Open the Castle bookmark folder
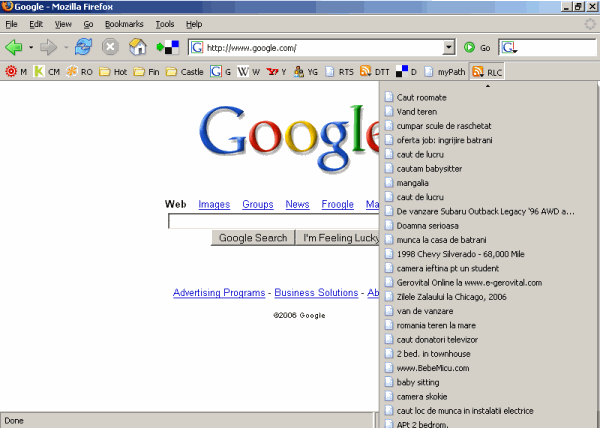 (185, 72)
